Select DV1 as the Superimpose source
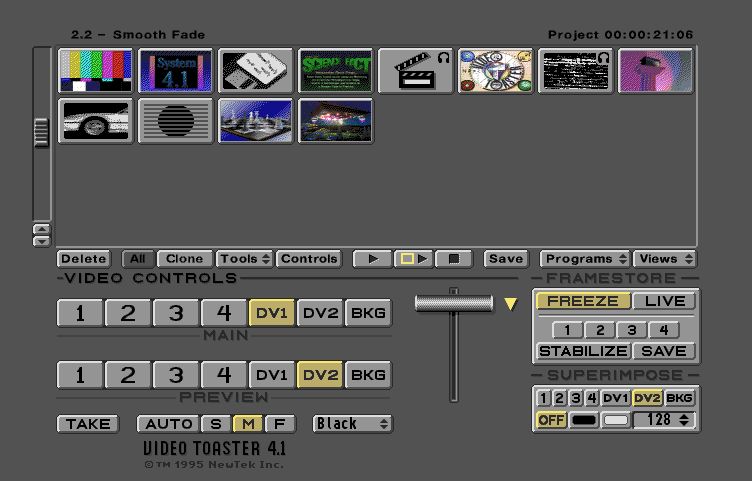Image resolution: width=752 pixels, height=481 pixels. (615, 398)
